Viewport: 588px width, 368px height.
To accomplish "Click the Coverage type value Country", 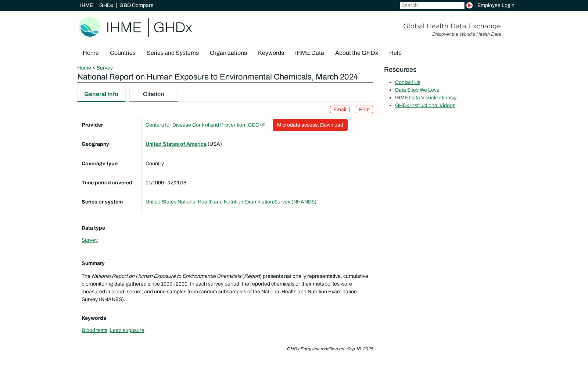I will [155, 163].
